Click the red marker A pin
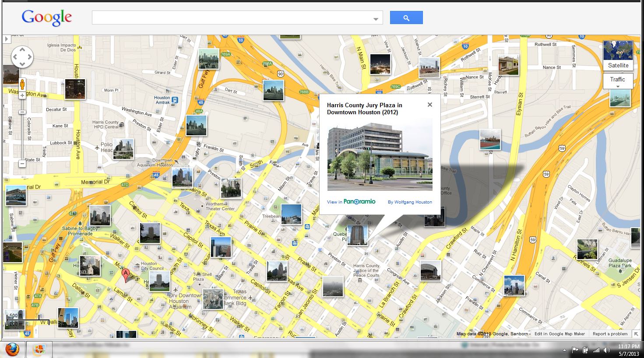Viewport: 644px width, 358px height. click(x=126, y=275)
